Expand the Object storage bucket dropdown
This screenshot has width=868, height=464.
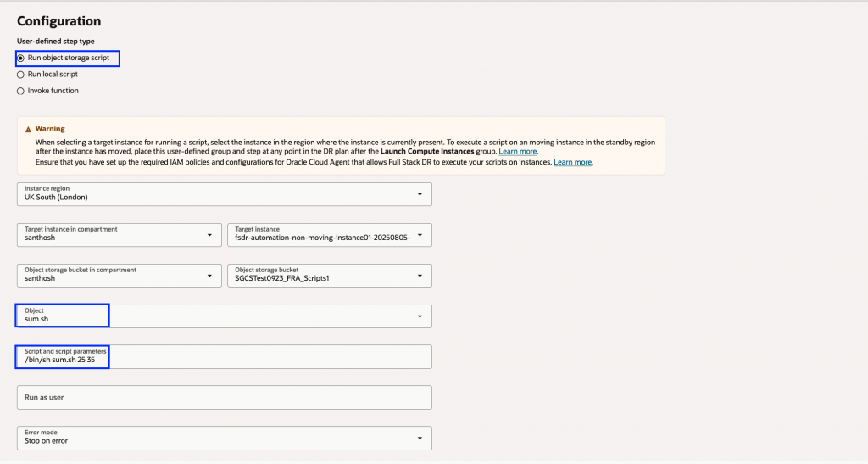(329, 275)
